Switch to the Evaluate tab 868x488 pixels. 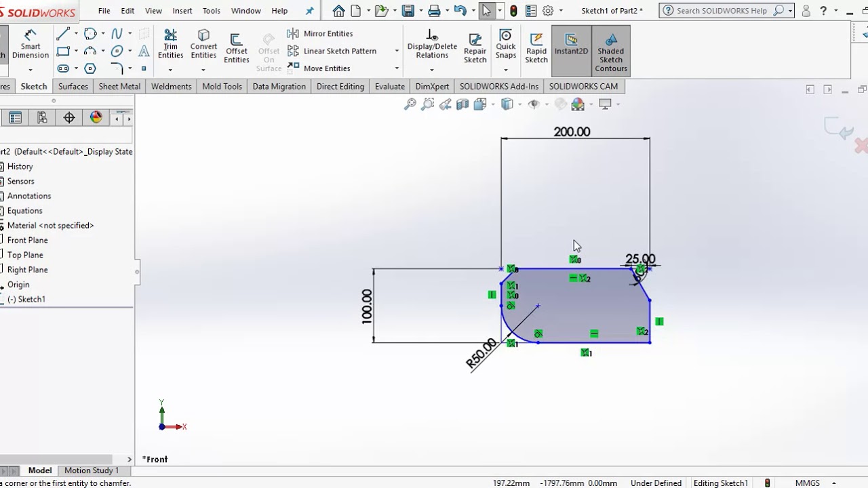[x=390, y=87]
